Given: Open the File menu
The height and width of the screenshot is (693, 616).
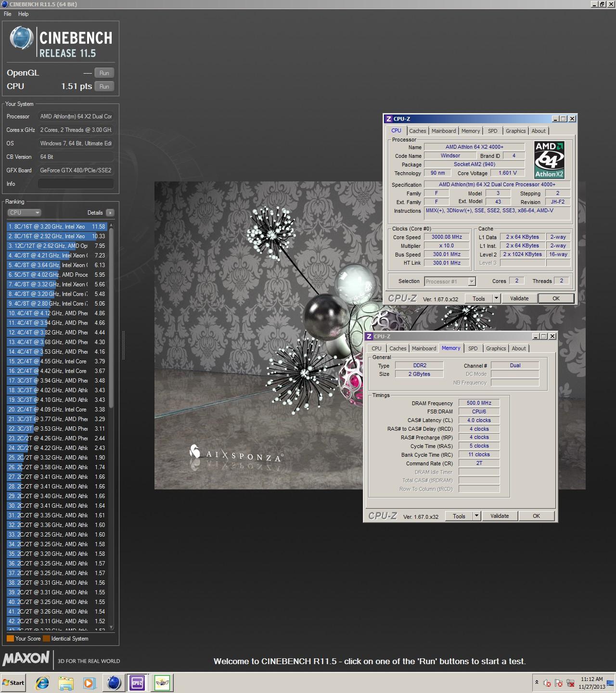Looking at the screenshot, I should click(8, 14).
